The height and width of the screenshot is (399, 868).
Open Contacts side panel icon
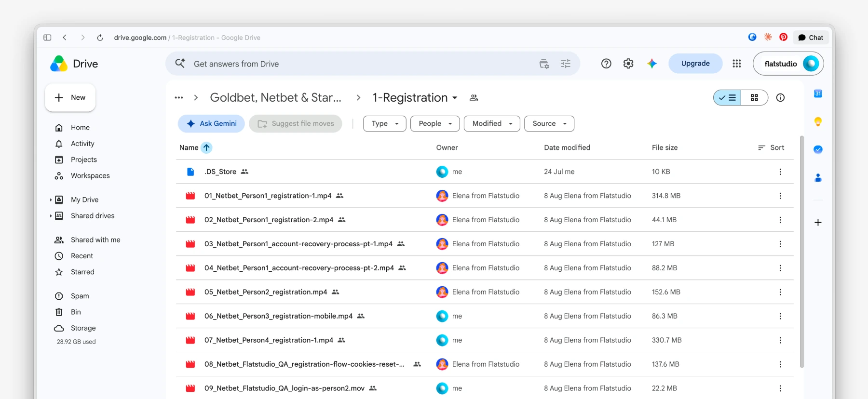[x=818, y=178]
